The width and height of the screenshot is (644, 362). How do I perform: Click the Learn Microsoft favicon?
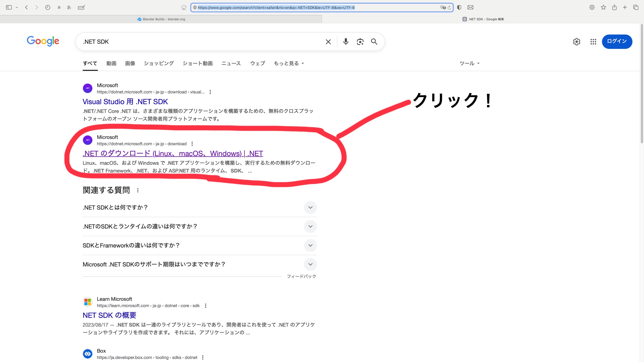click(87, 302)
